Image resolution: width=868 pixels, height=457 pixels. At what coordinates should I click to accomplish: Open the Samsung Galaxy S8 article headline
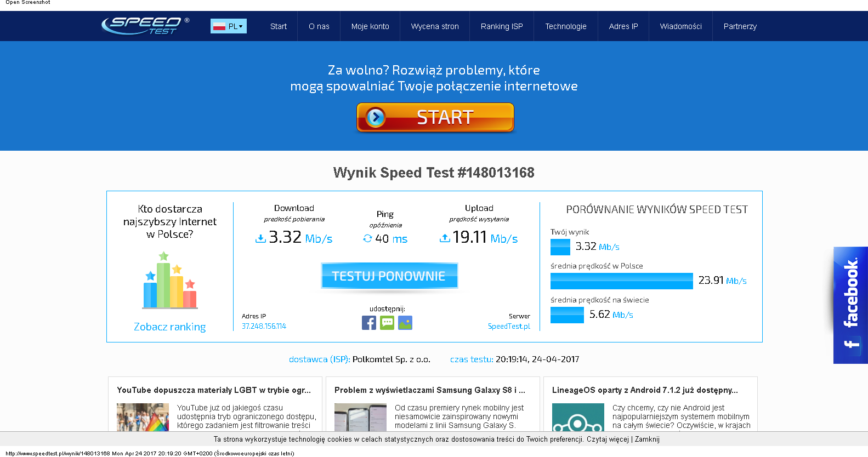(429, 390)
